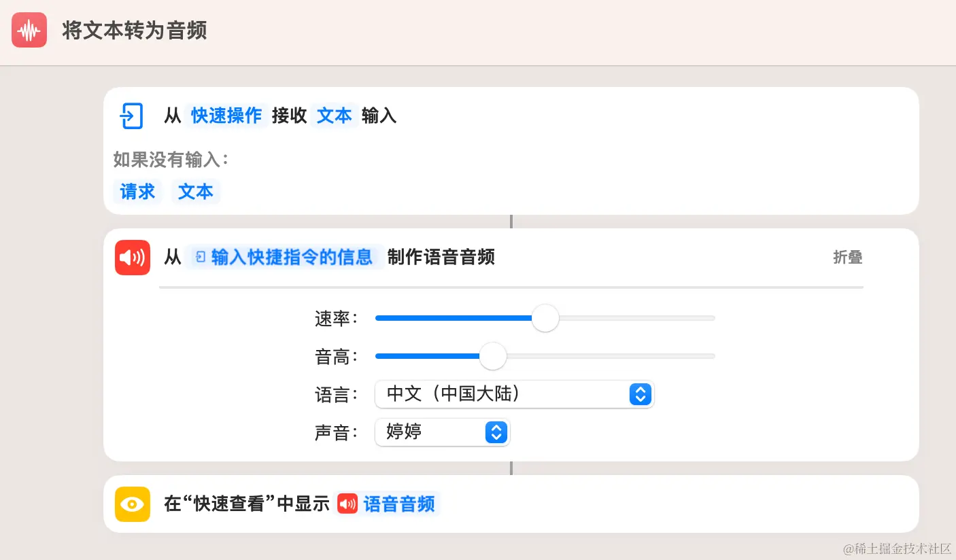The width and height of the screenshot is (956, 560).
Task: Click the 制作语音音频 action title text
Action: [441, 257]
